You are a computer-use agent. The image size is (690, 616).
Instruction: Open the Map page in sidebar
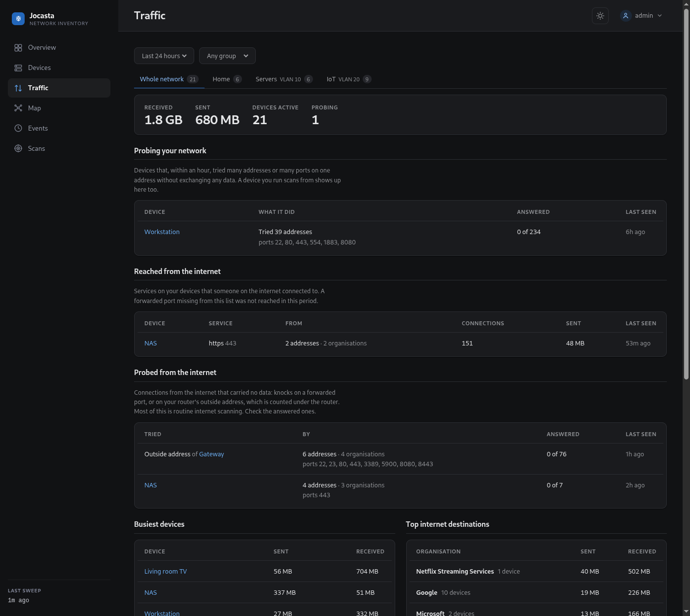(x=59, y=108)
